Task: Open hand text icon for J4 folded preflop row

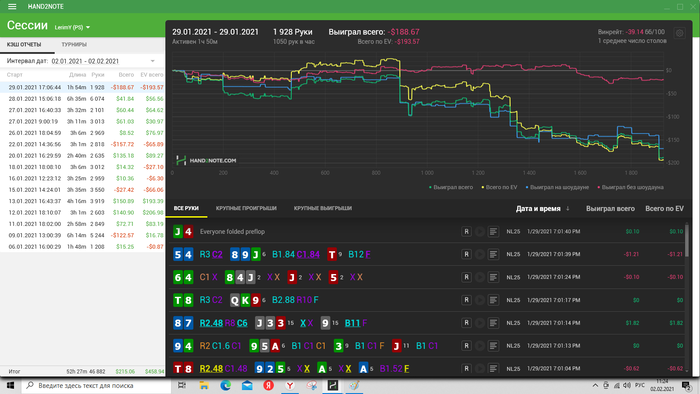Action: (493, 232)
